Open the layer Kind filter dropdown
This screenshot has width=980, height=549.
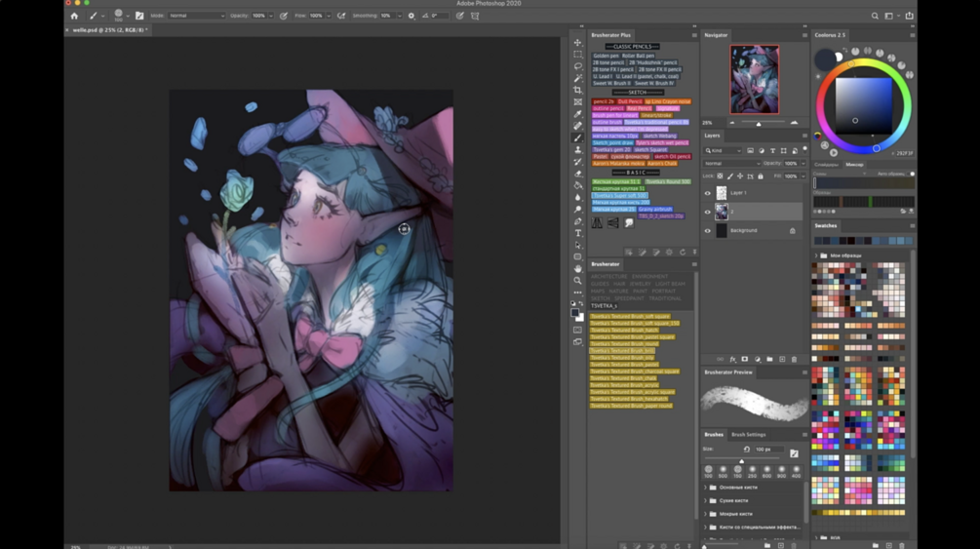724,151
